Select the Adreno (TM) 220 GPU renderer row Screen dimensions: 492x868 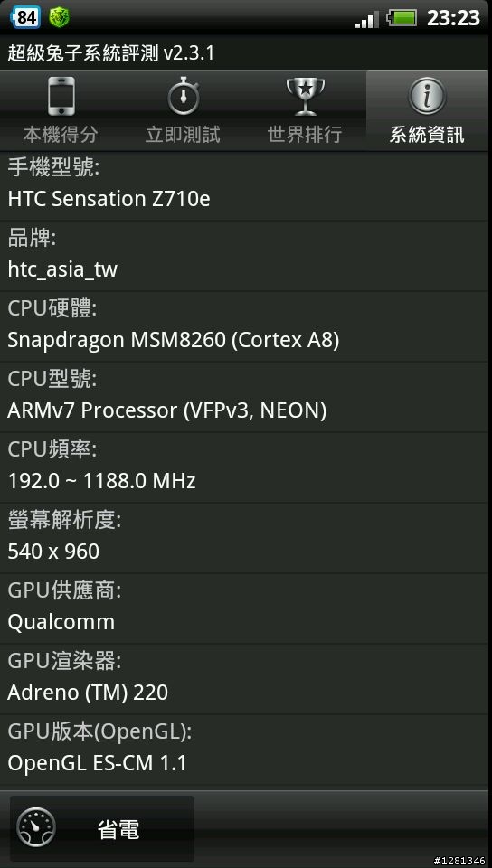(x=244, y=679)
